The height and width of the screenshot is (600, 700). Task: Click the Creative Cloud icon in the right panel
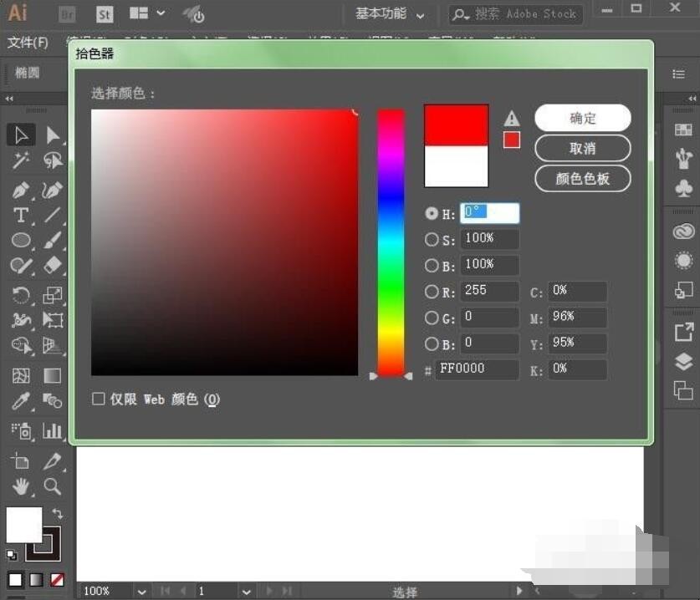point(681,231)
